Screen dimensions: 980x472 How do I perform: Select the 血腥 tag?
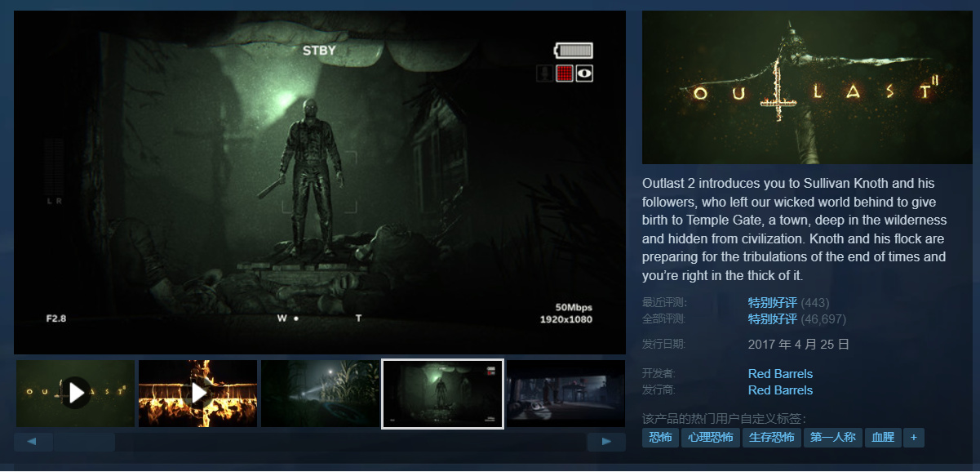click(883, 438)
